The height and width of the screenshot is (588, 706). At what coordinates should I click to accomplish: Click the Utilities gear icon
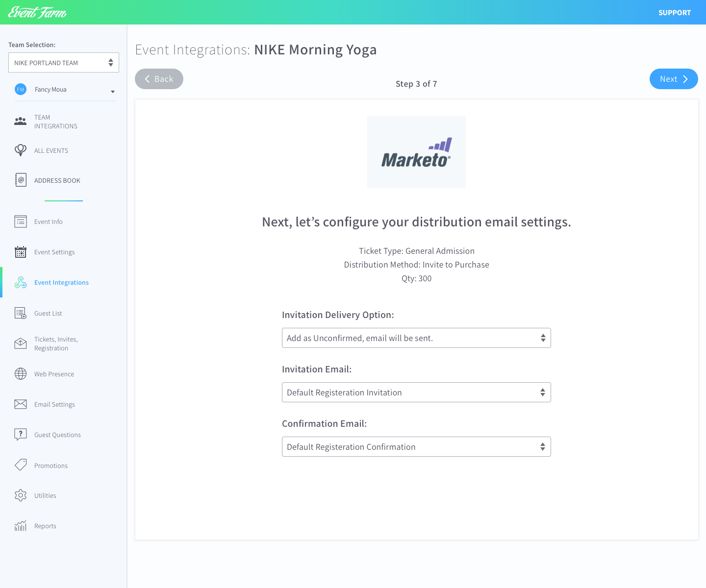click(21, 495)
